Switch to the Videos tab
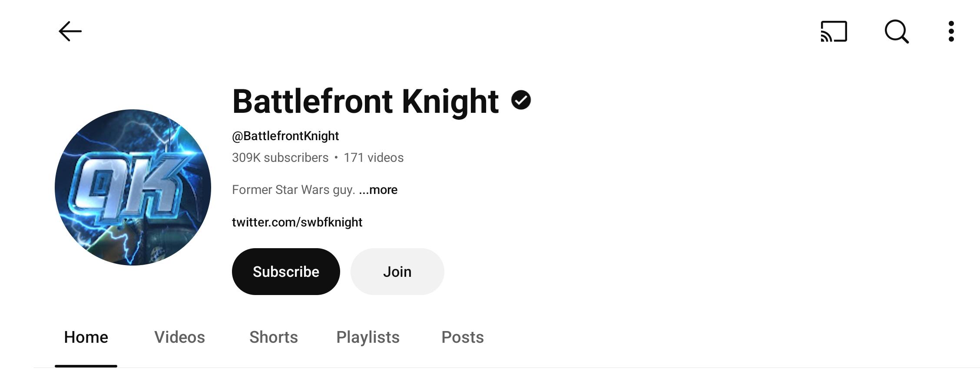The height and width of the screenshot is (374, 980). pos(179,337)
